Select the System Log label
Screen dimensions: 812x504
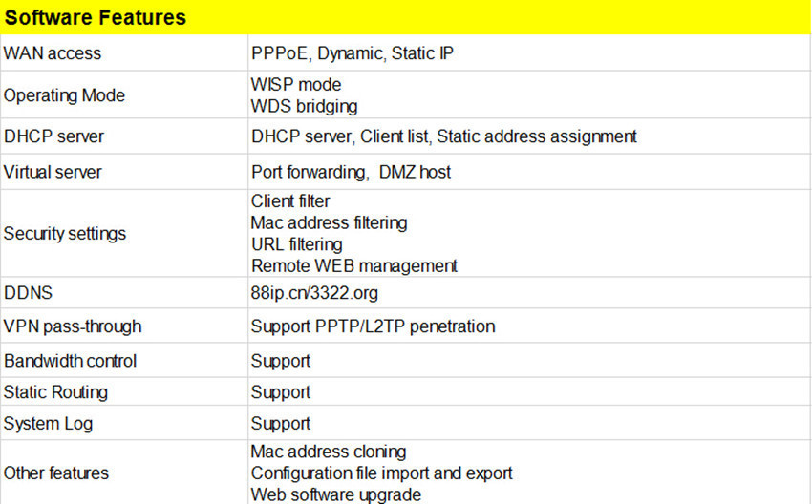(x=48, y=424)
